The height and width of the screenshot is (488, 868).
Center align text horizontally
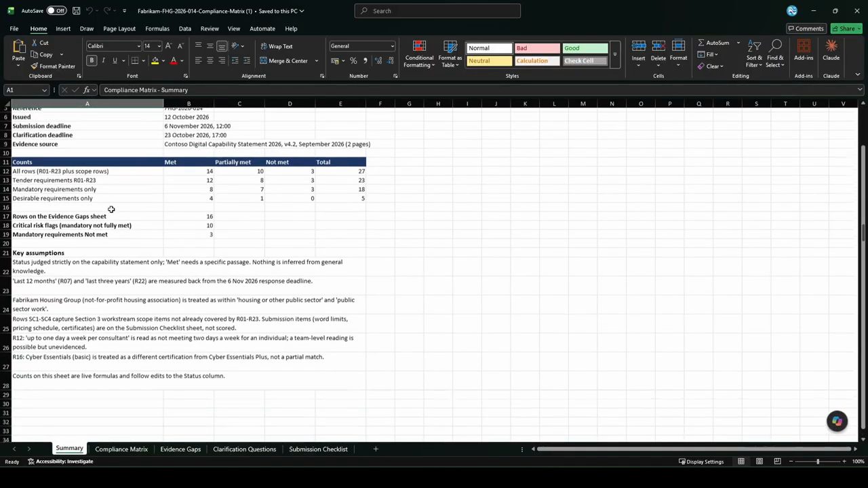[210, 61]
